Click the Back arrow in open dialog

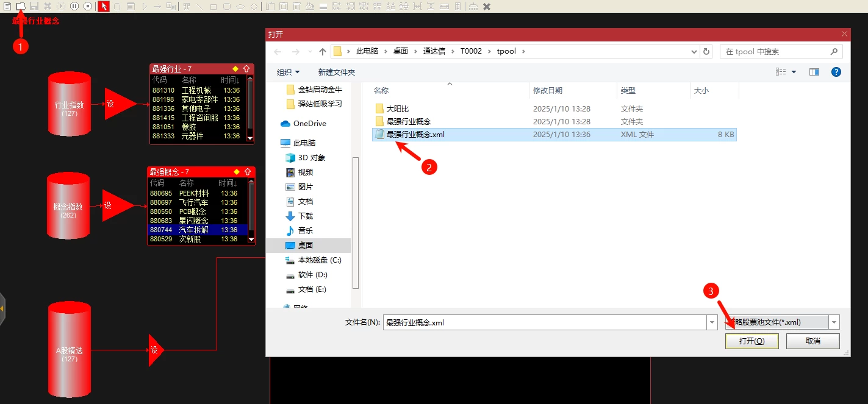(x=278, y=51)
